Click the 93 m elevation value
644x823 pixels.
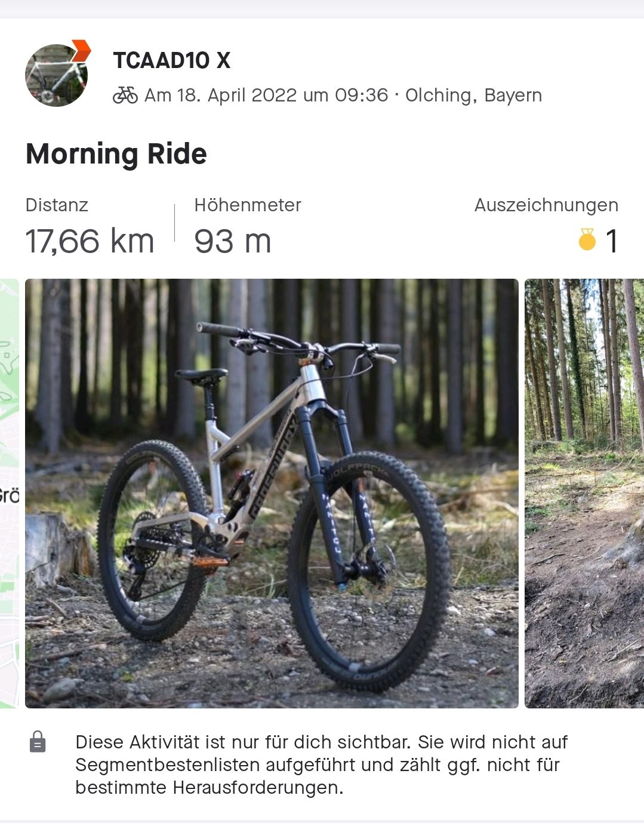(233, 241)
